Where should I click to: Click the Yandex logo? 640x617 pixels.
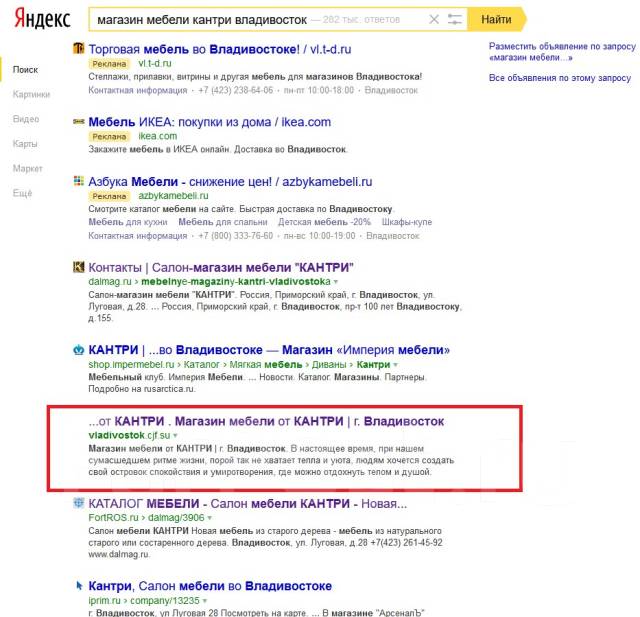tap(41, 19)
